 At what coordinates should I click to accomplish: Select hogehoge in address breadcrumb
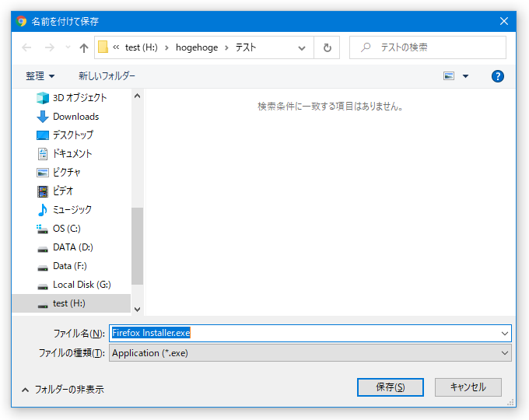197,47
